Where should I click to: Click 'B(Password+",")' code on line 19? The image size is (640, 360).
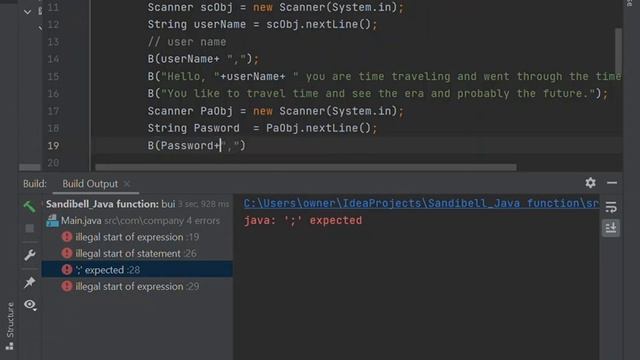coord(197,145)
